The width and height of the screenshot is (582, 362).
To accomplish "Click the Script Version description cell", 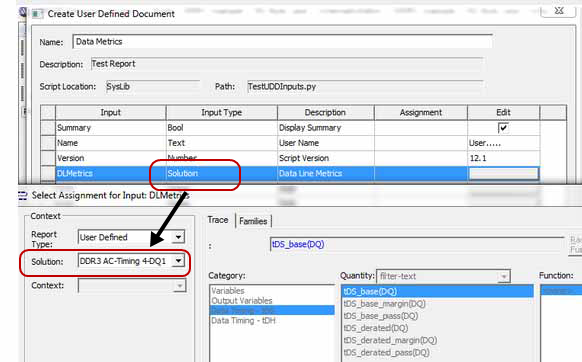I will coord(326,159).
